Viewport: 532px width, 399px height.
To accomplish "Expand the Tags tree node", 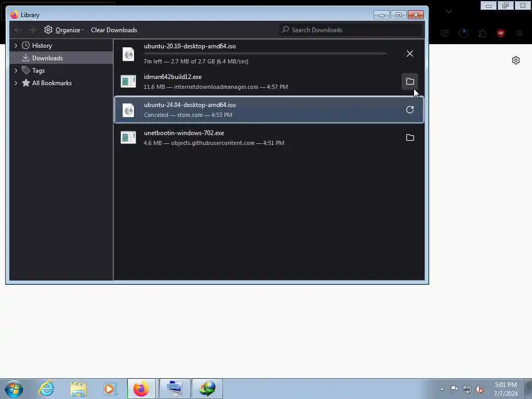I will point(16,71).
